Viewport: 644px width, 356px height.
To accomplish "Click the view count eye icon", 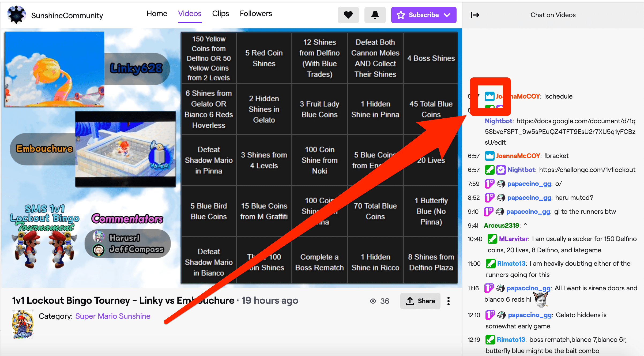I will pyautogui.click(x=373, y=301).
